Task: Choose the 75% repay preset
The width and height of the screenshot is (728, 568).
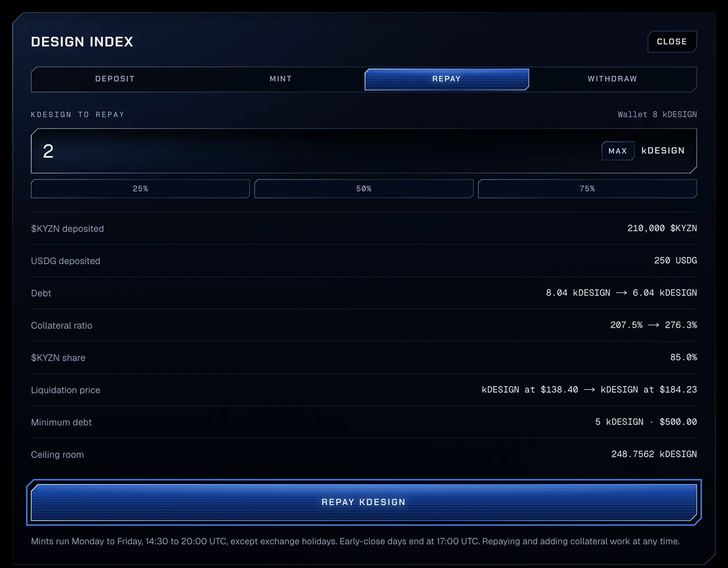Action: pyautogui.click(x=588, y=189)
